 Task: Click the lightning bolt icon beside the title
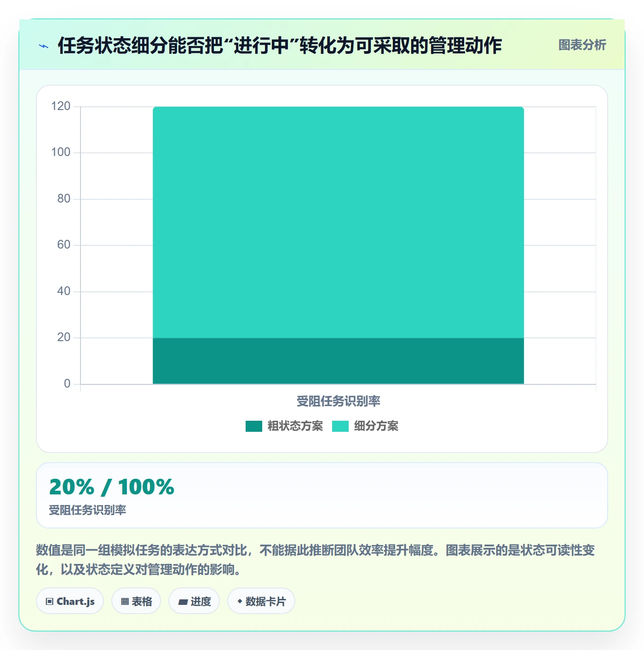point(44,46)
